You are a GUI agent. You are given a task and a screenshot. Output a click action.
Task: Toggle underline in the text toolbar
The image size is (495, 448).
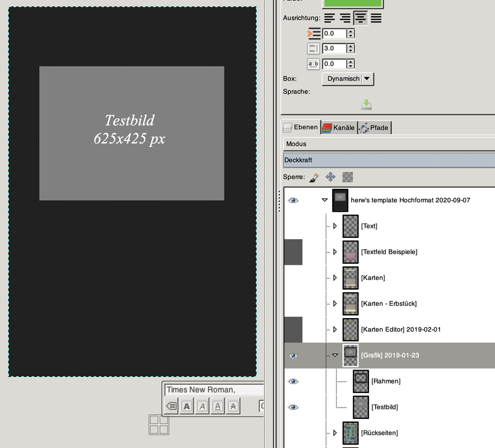pos(217,406)
